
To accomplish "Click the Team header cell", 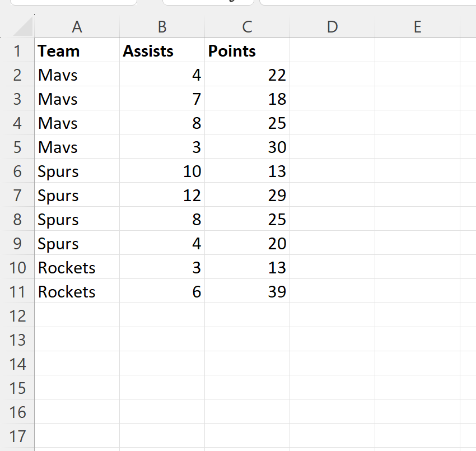I will (77, 51).
